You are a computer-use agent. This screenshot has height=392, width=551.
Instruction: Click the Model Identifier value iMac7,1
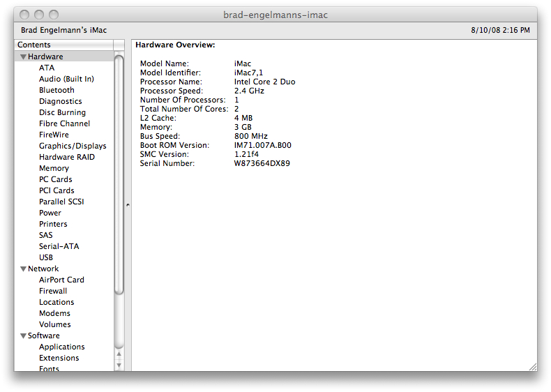coord(248,73)
